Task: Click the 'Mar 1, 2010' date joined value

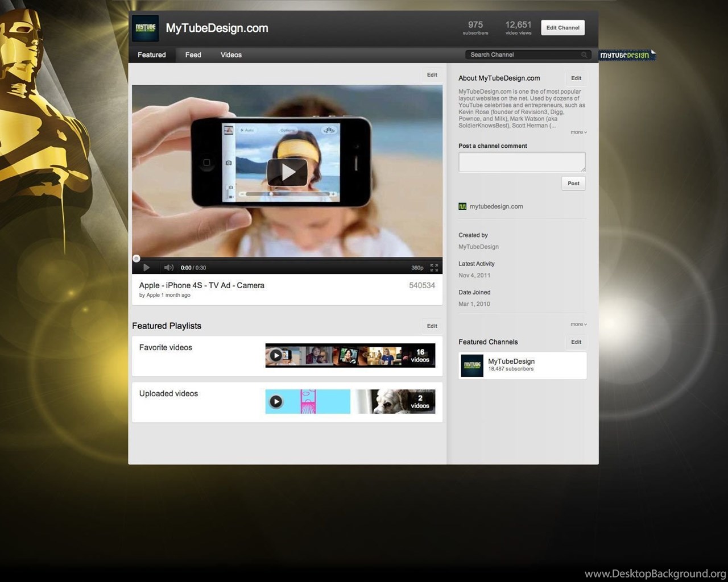Action: (474, 304)
